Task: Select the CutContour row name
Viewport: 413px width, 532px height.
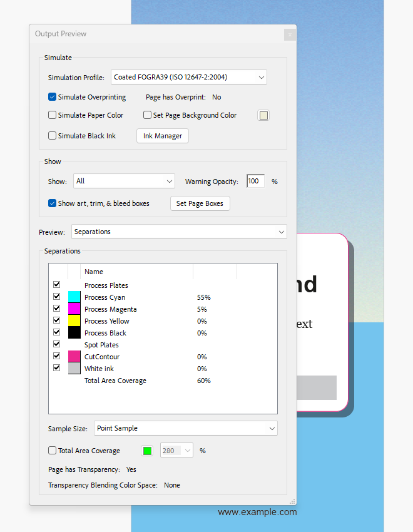Action: (102, 357)
